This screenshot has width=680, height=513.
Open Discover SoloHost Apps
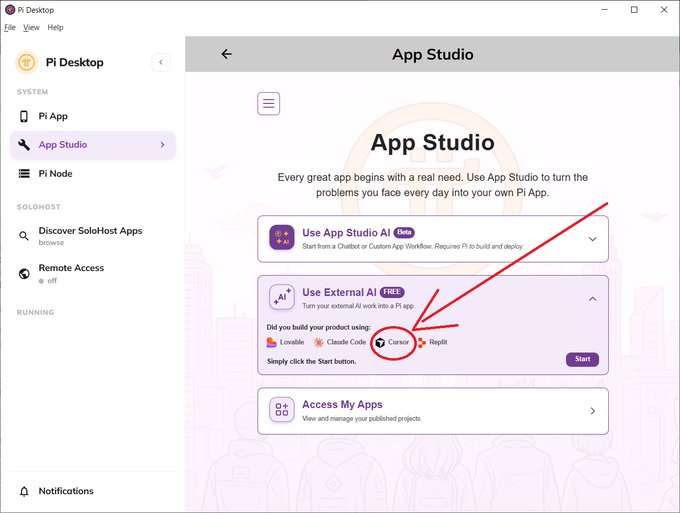coord(92,236)
